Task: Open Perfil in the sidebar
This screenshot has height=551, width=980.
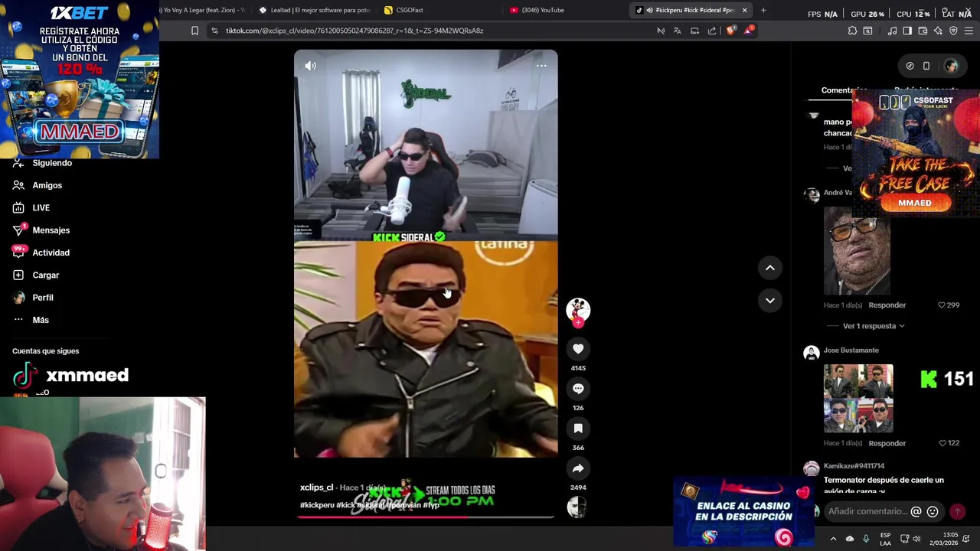Action: point(42,298)
